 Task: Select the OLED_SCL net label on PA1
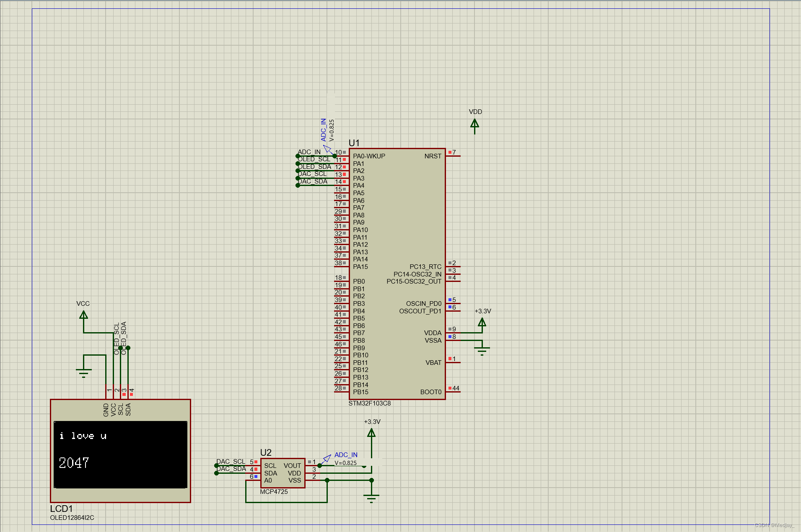coord(314,159)
